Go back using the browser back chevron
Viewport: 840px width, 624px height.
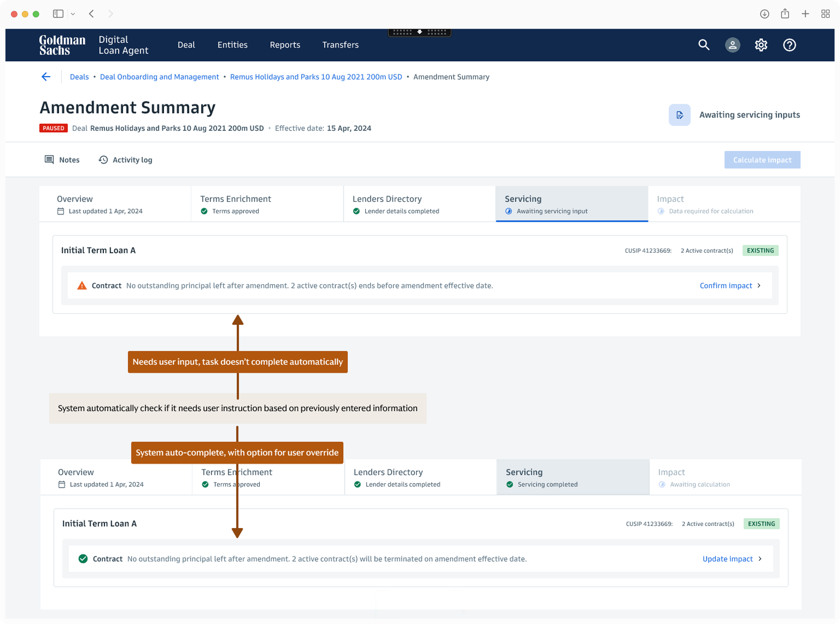click(91, 14)
